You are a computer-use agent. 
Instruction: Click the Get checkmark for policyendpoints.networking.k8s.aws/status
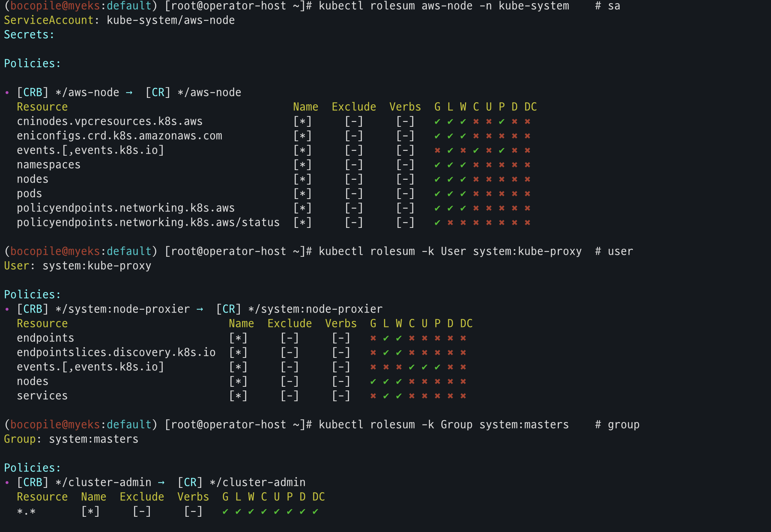tap(437, 223)
